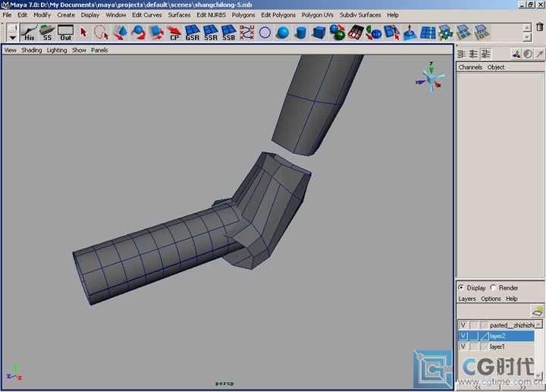
Task: Toggle display type box of pasted__zhizhizhi layer
Action: pos(473,325)
